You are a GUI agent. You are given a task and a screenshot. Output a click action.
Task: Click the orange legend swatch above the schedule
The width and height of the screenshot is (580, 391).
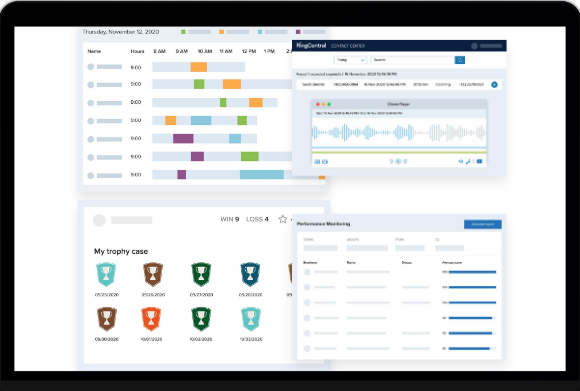click(221, 32)
